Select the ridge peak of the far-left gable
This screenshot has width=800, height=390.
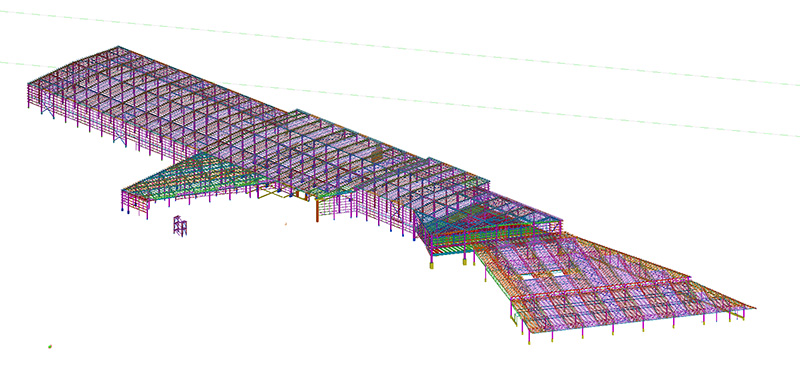(118, 47)
